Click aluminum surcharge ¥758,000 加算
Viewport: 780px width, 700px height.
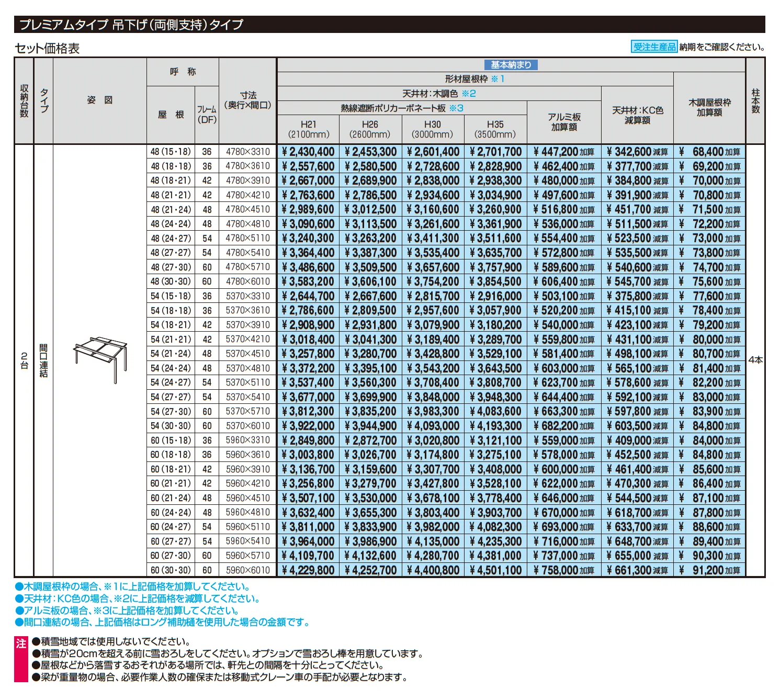(564, 570)
